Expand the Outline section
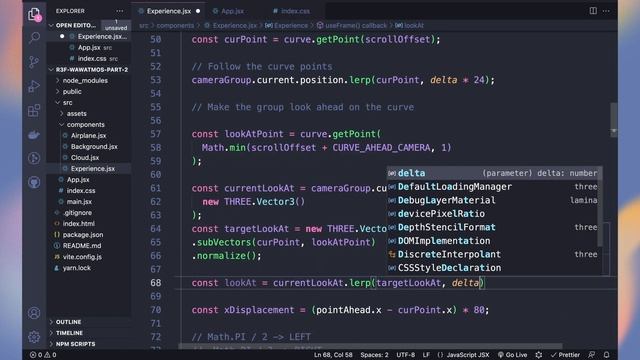The height and width of the screenshot is (360, 640). (68, 322)
